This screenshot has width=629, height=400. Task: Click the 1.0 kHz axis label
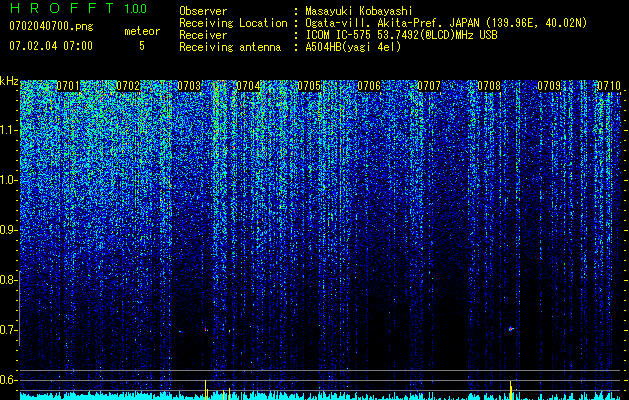point(9,181)
